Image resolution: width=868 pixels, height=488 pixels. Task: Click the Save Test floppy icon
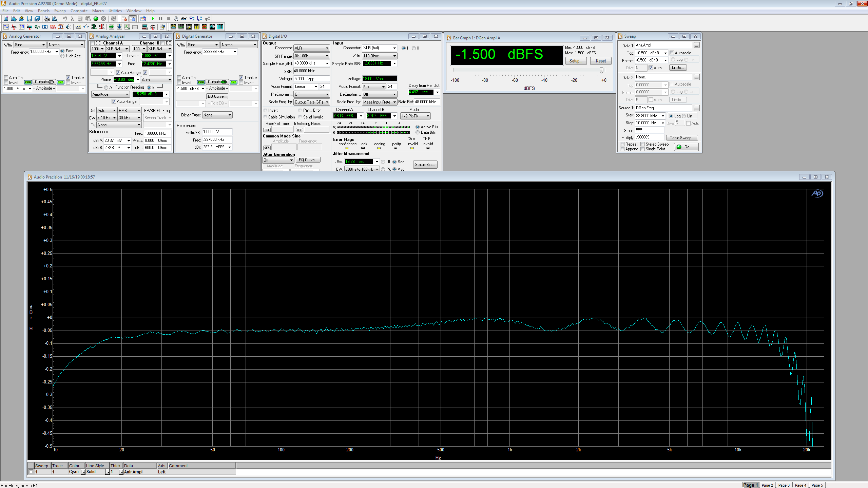pyautogui.click(x=29, y=19)
